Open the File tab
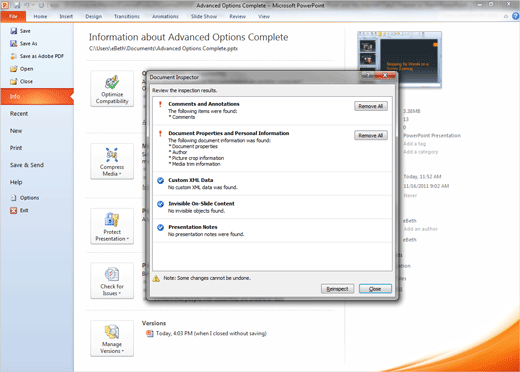This screenshot has width=520, height=372. coord(13,16)
